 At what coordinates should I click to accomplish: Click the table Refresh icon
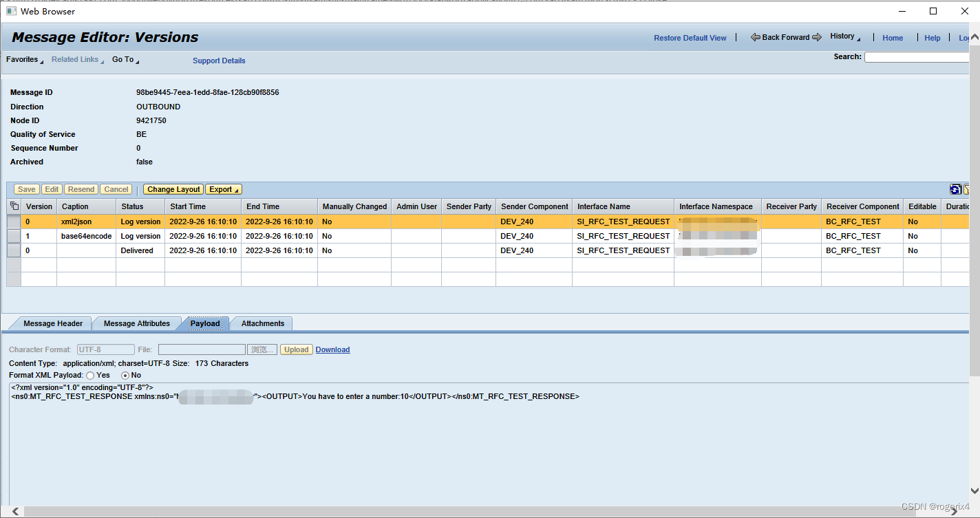coord(955,189)
